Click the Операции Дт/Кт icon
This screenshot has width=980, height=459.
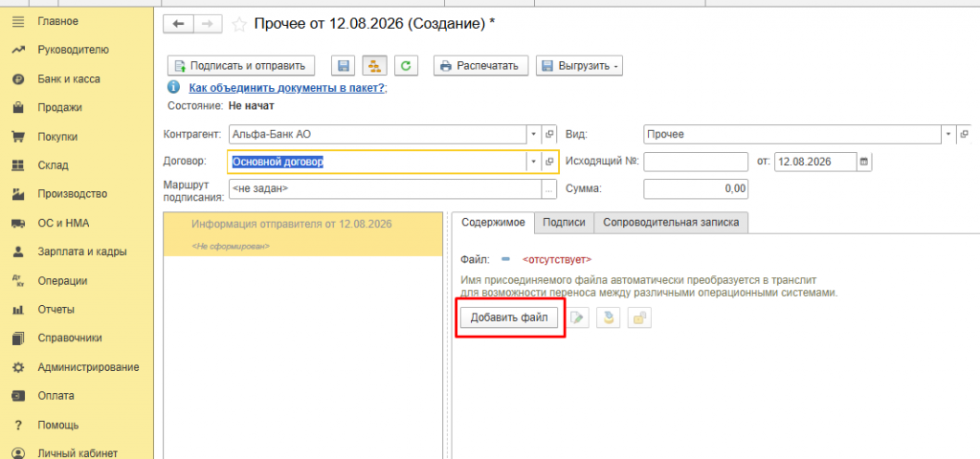[18, 281]
